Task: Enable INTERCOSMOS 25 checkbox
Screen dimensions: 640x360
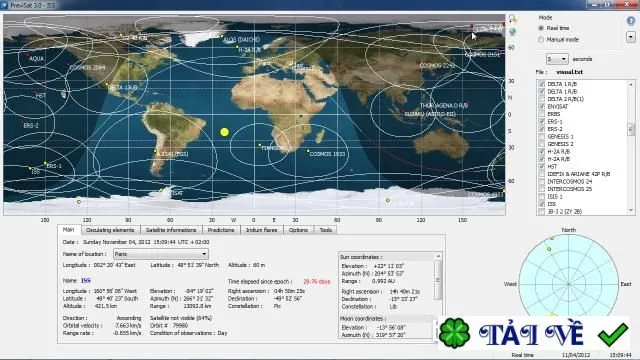Action: [x=542, y=189]
